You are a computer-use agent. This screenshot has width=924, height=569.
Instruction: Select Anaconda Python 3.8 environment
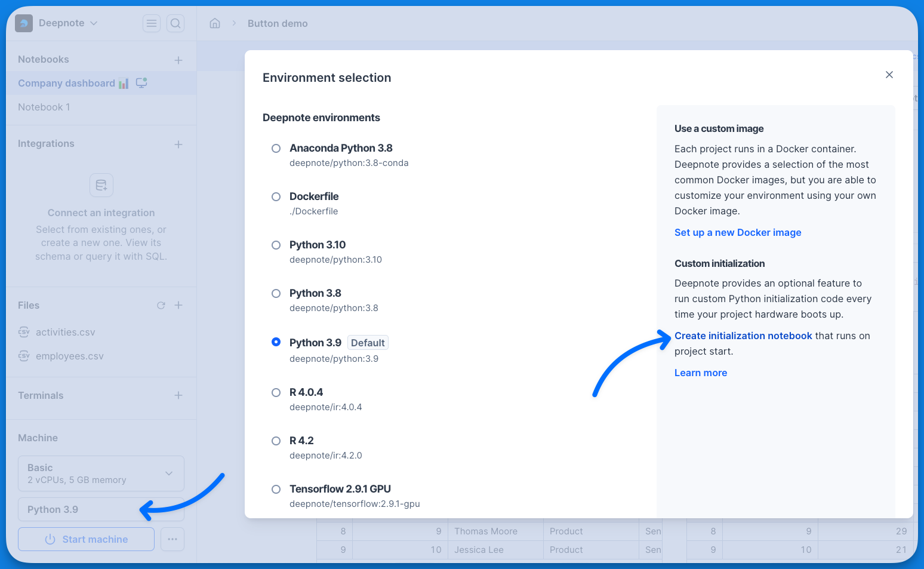tap(276, 148)
